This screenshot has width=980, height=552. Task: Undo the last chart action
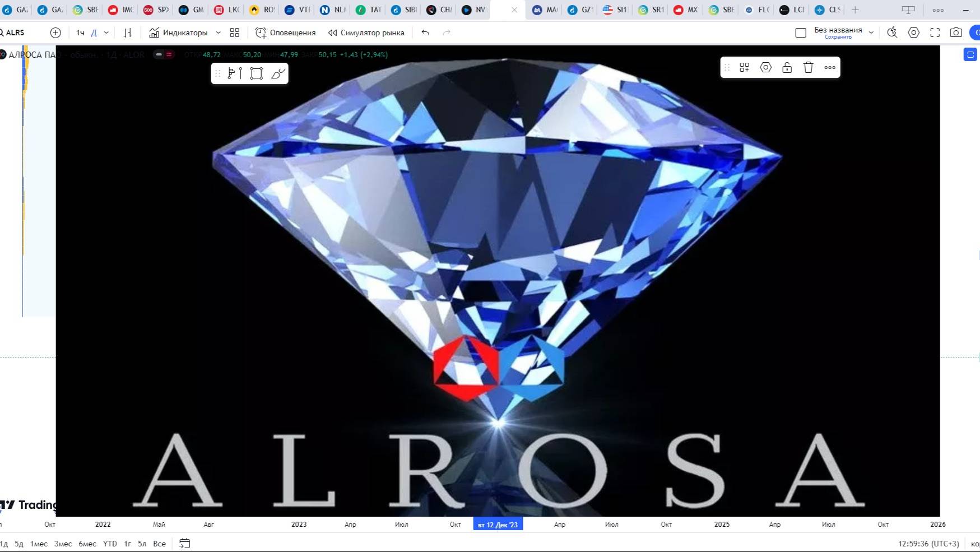click(x=426, y=33)
